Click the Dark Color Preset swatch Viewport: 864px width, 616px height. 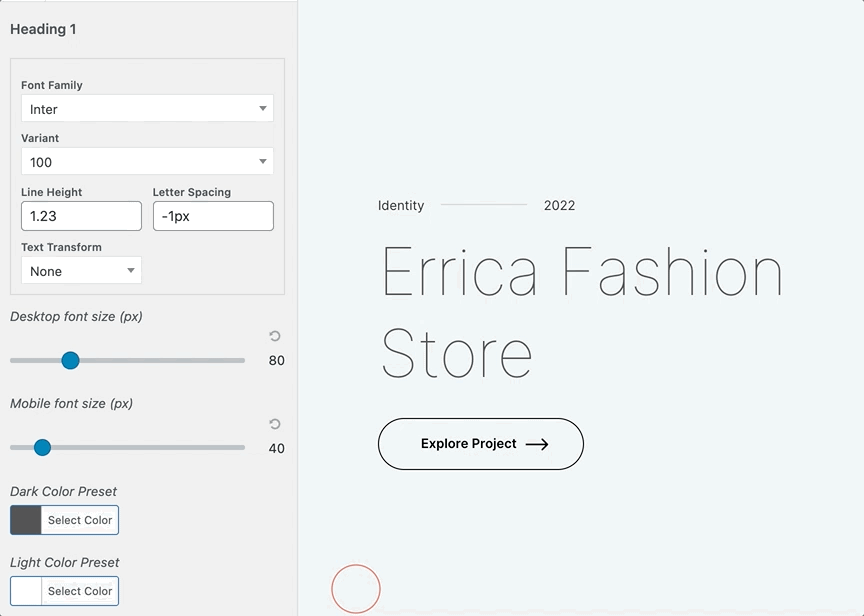(x=26, y=520)
